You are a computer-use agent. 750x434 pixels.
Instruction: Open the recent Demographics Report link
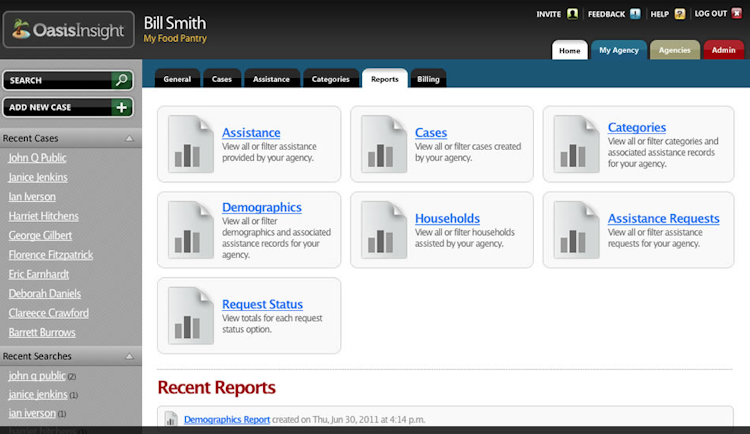(227, 419)
